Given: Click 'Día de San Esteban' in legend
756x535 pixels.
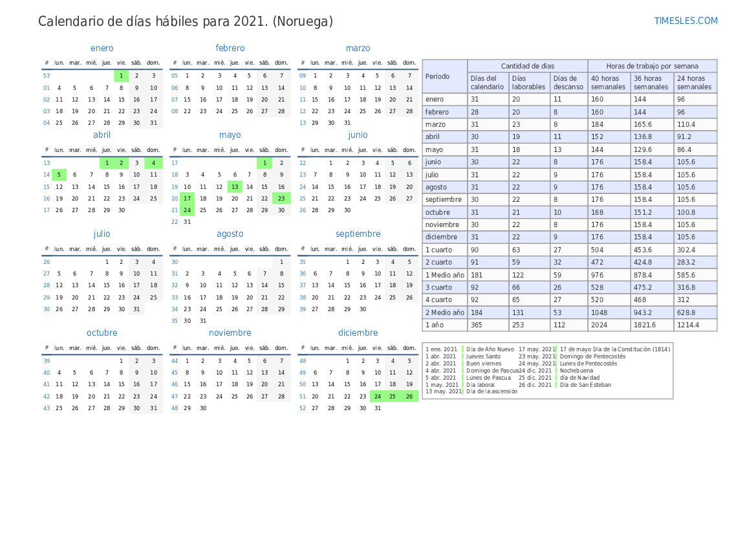Looking at the screenshot, I should 585,385.
